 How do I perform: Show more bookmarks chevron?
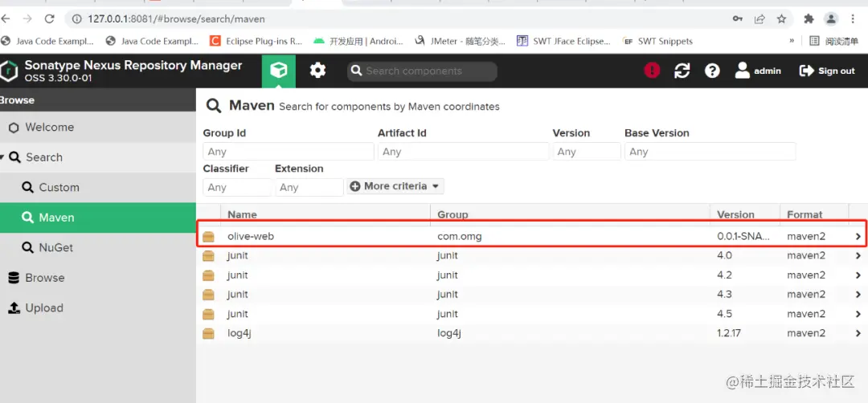coord(792,40)
